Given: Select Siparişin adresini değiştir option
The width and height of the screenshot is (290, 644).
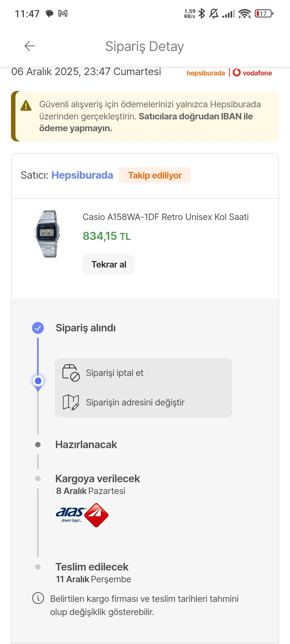Looking at the screenshot, I should pyautogui.click(x=135, y=402).
